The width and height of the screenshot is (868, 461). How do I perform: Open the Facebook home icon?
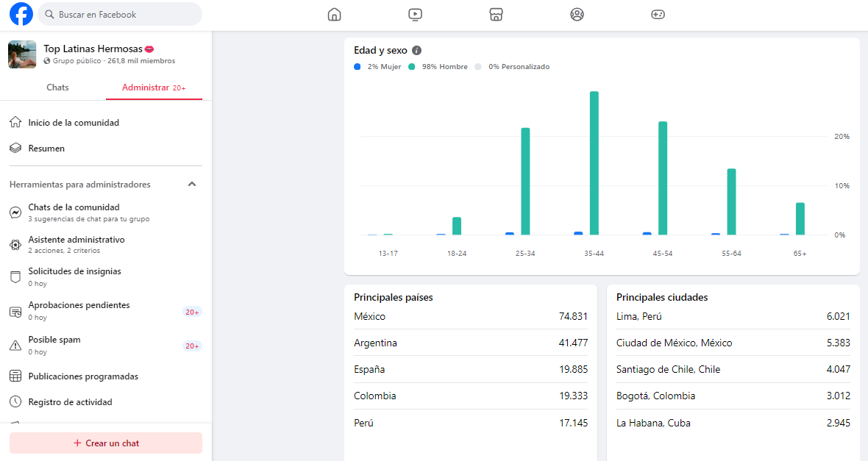pos(335,15)
